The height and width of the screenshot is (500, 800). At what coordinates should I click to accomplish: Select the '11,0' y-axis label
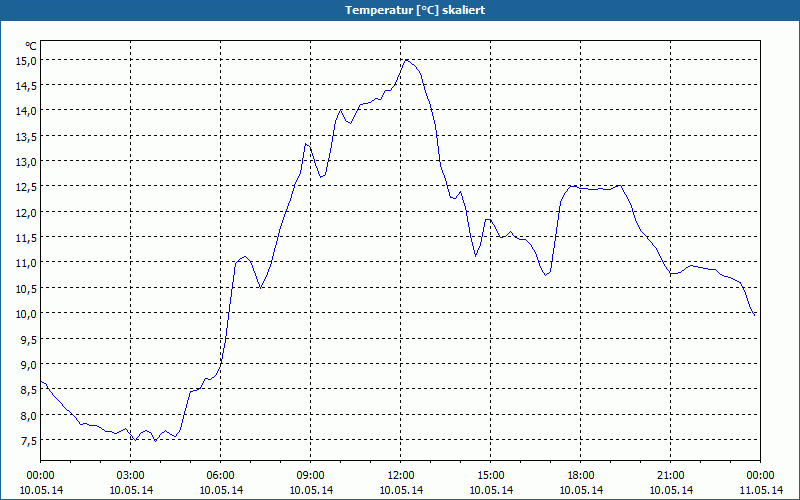click(x=27, y=263)
